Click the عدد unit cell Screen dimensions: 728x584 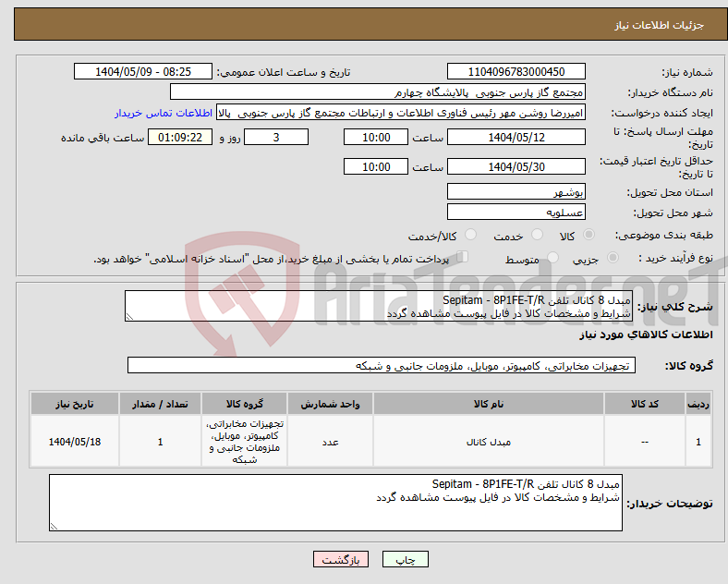point(330,442)
